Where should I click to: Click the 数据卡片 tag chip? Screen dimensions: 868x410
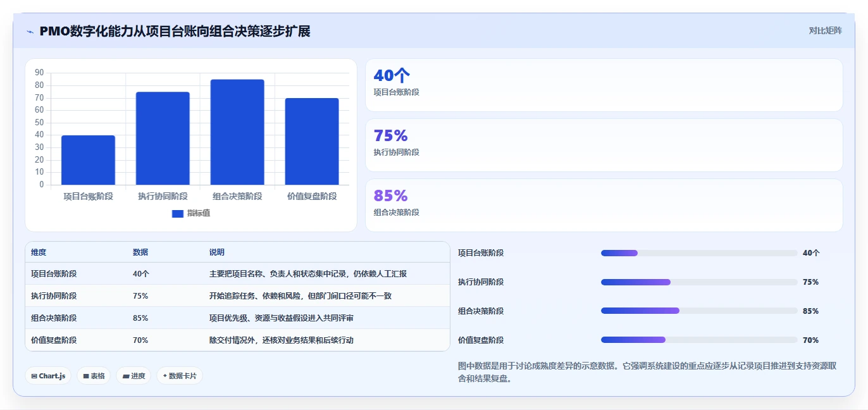(x=180, y=376)
